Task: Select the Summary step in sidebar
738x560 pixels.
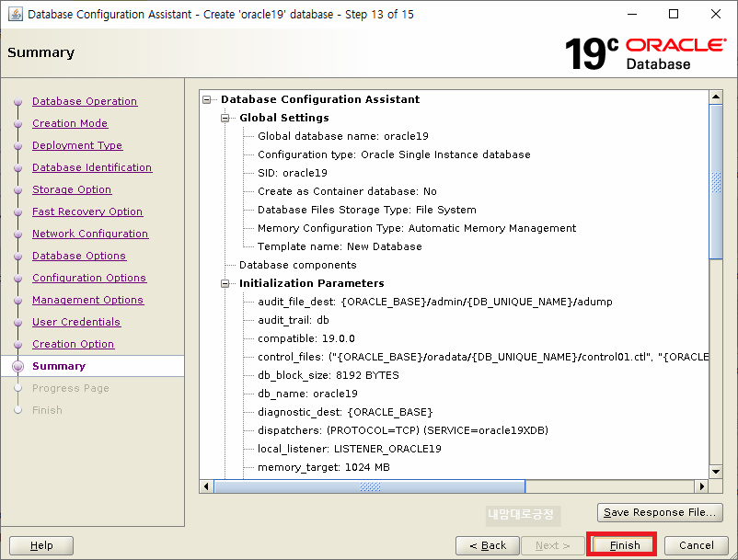Action: click(x=59, y=366)
